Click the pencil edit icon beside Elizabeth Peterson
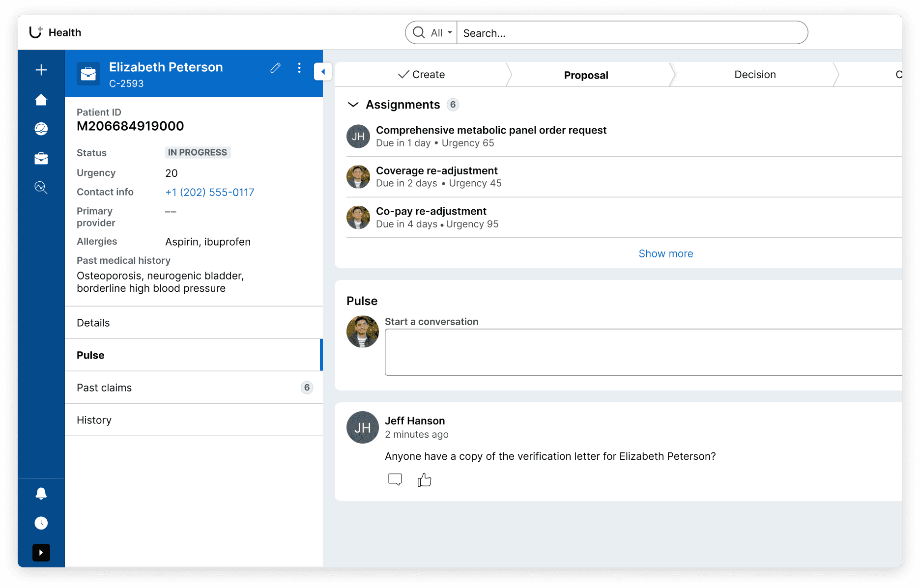920x588 pixels. tap(275, 68)
